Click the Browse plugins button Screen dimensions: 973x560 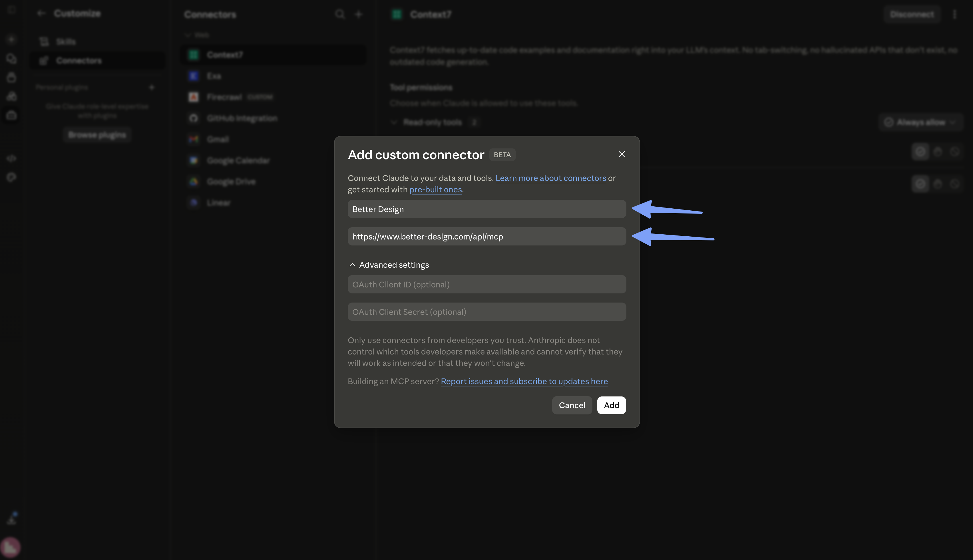tap(97, 135)
